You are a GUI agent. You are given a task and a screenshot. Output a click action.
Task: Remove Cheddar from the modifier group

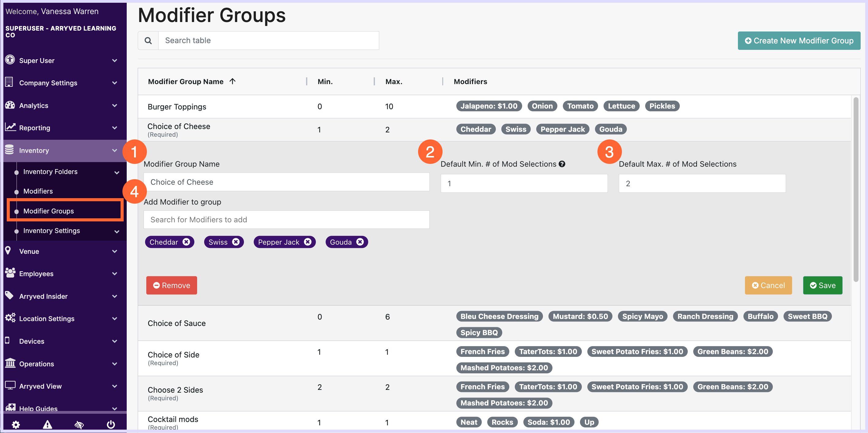(x=186, y=242)
